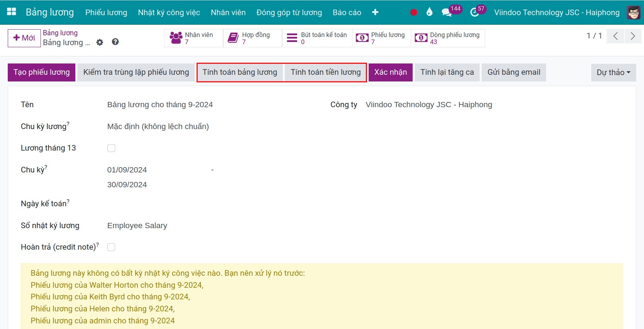Click the water droplet icon
The height and width of the screenshot is (329, 644).
[x=429, y=12]
